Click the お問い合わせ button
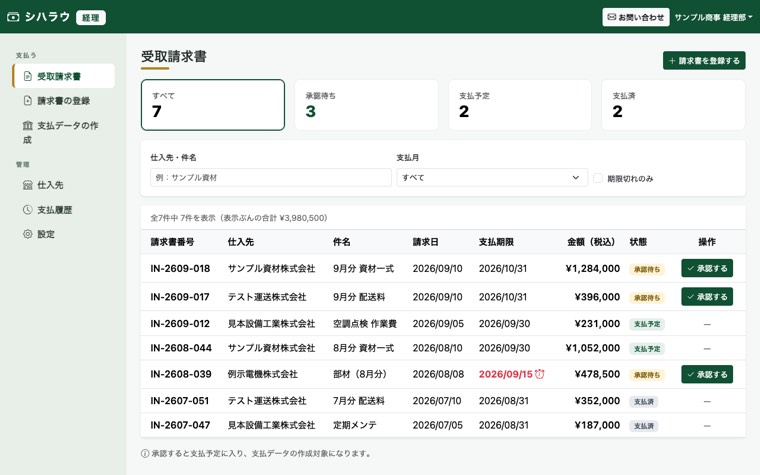 coord(635,17)
